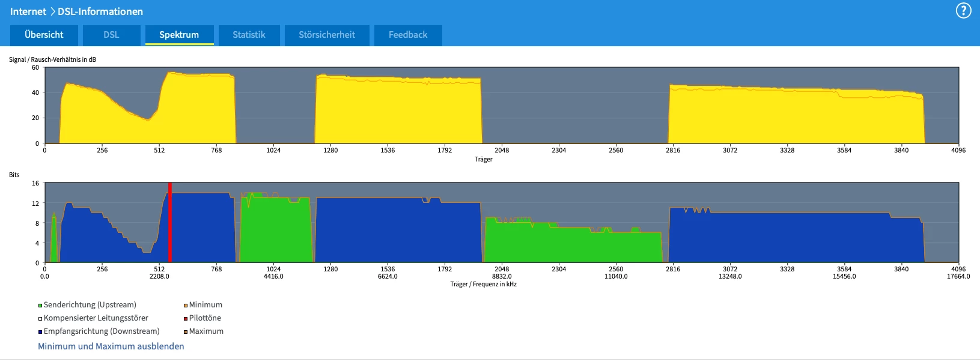
Task: Click the DSL-Informationen breadcrumb title
Action: click(x=100, y=11)
